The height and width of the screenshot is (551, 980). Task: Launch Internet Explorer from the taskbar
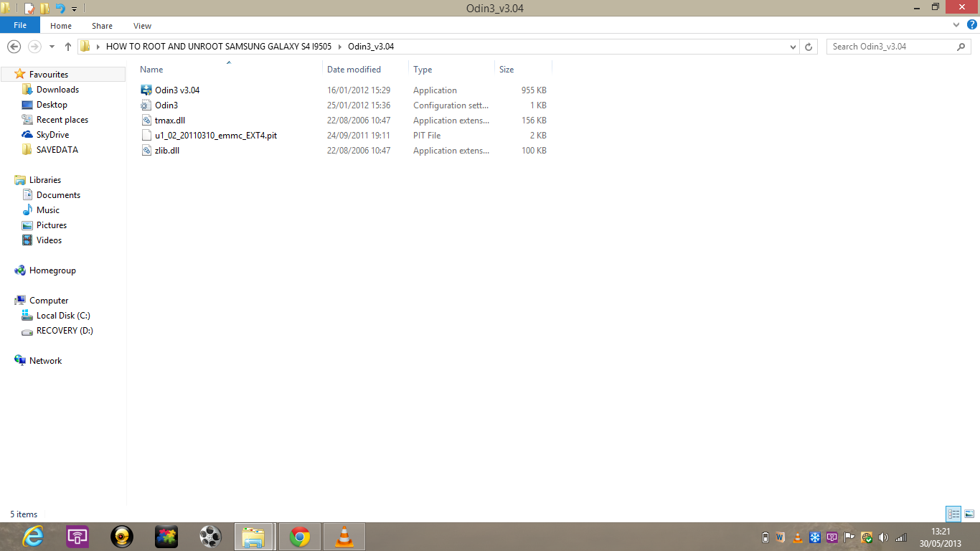(x=33, y=537)
